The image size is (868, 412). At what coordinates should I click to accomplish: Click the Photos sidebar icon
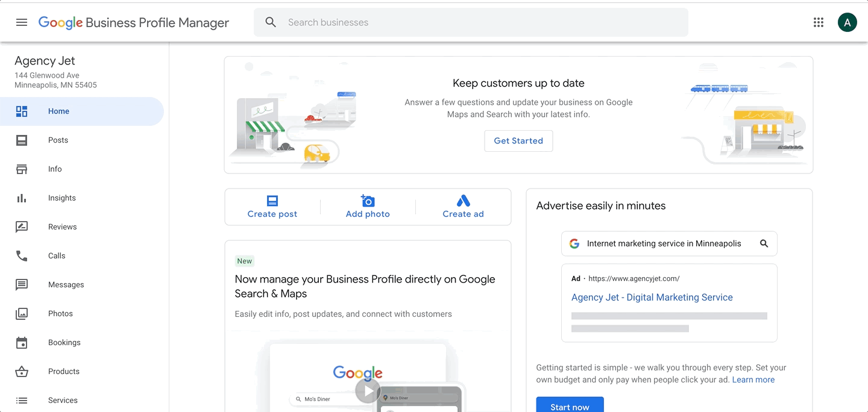(22, 314)
